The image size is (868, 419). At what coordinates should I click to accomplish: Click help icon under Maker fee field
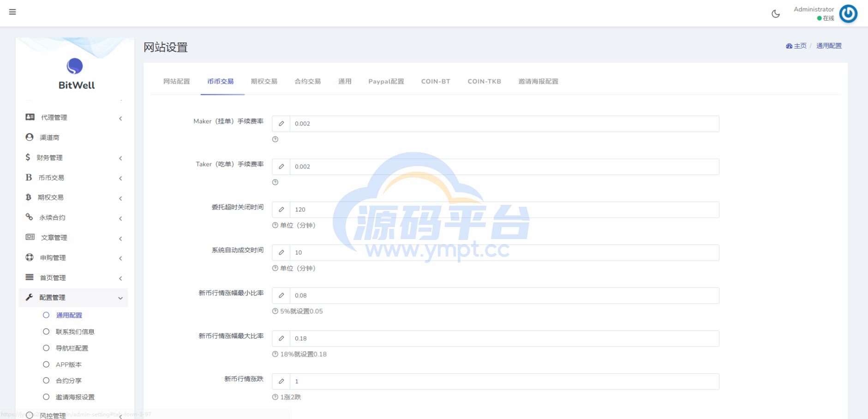point(275,139)
